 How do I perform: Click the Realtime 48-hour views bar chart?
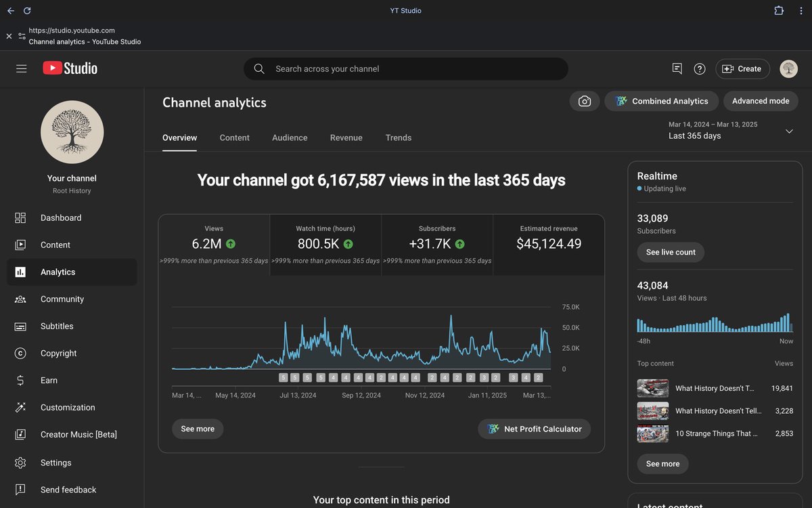pos(715,322)
